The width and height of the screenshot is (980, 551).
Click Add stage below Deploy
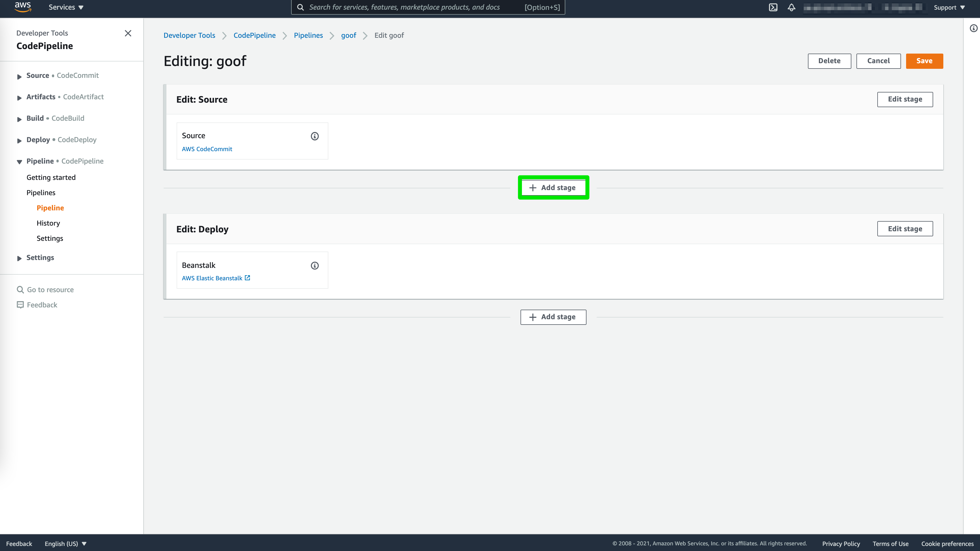point(553,317)
